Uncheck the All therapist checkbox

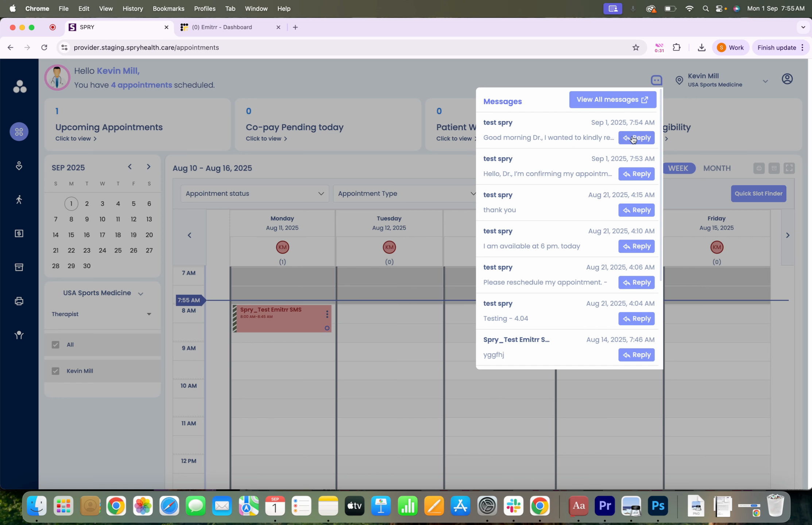(x=55, y=345)
